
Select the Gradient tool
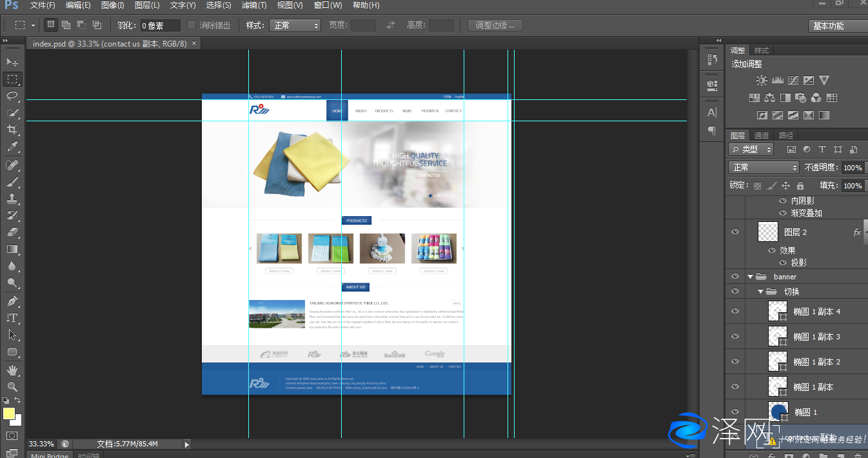pos(13,250)
